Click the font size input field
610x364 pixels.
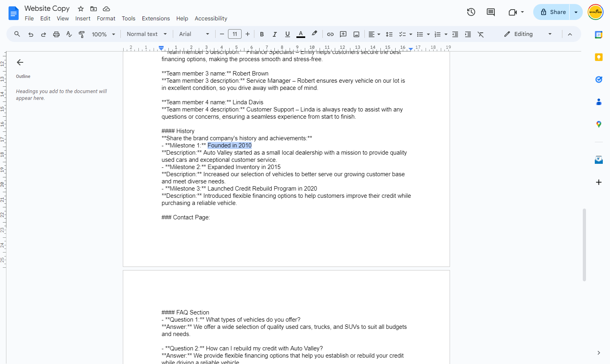click(x=235, y=34)
